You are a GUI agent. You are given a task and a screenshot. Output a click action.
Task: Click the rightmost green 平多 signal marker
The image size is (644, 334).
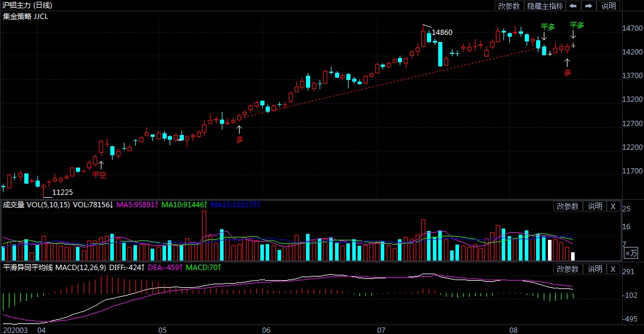pos(576,25)
